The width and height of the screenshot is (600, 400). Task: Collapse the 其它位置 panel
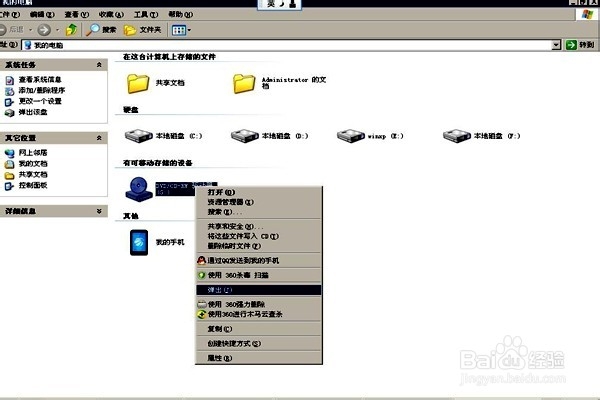coord(99,138)
